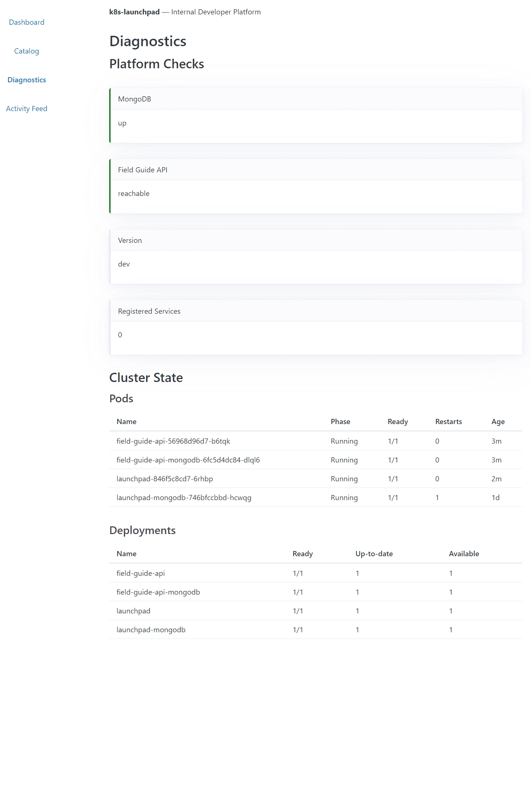Select the MongoDB status 'up'
Image resolution: width=531 pixels, height=812 pixels.
tap(122, 123)
